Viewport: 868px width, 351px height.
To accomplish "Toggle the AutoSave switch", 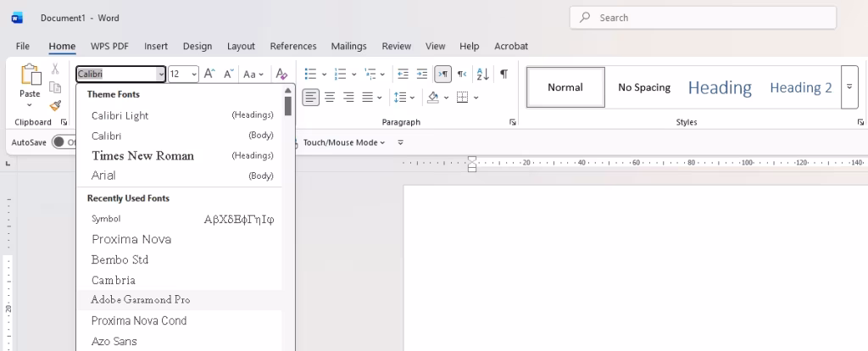I will (64, 142).
